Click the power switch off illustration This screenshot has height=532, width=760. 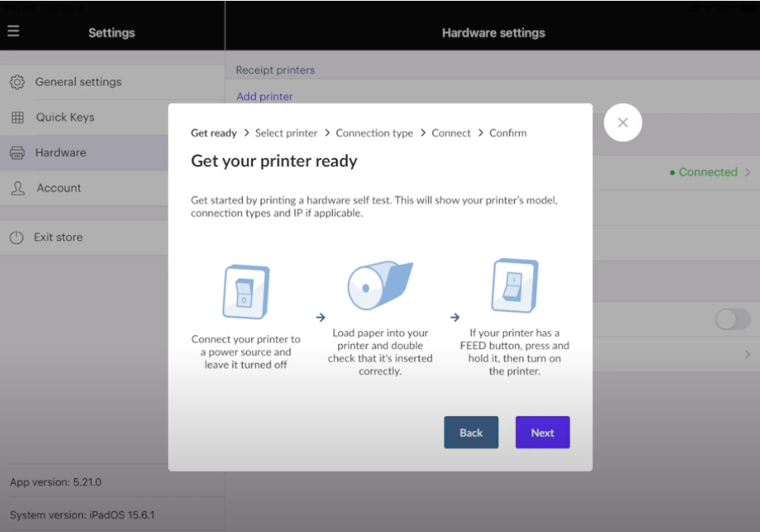tap(246, 291)
